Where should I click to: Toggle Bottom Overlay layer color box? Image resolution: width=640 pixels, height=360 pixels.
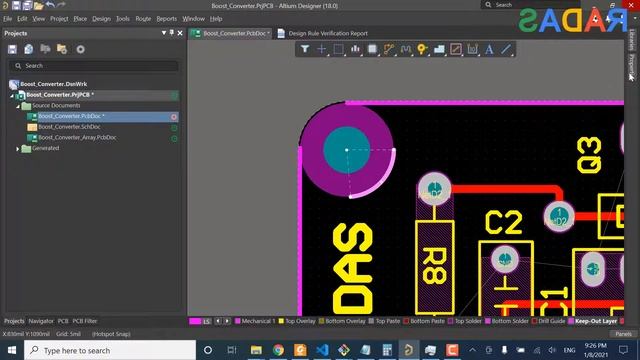(321, 321)
